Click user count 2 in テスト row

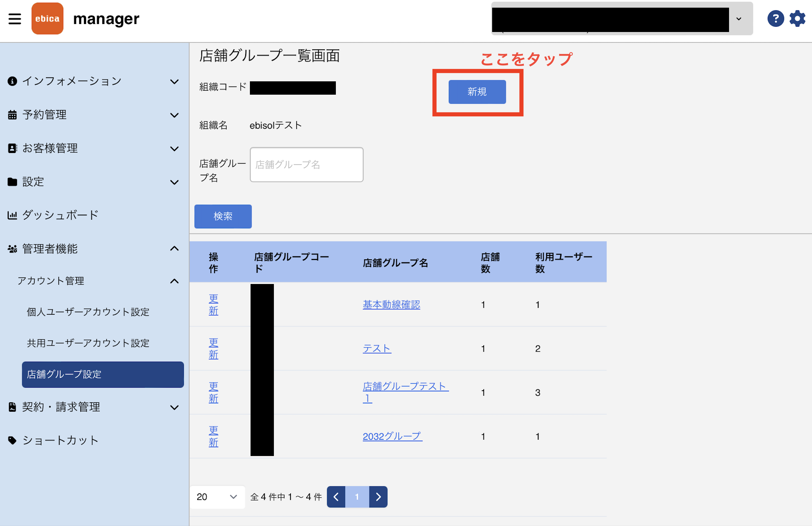tap(538, 349)
